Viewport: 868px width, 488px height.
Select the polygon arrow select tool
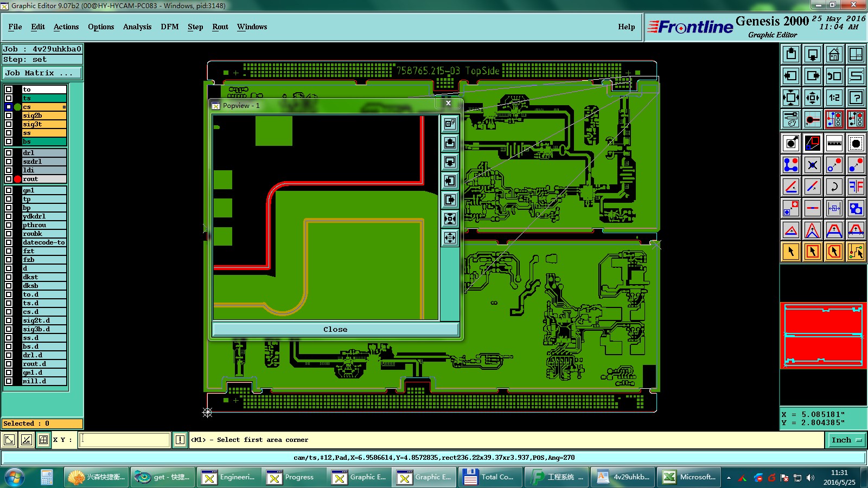pos(834,252)
